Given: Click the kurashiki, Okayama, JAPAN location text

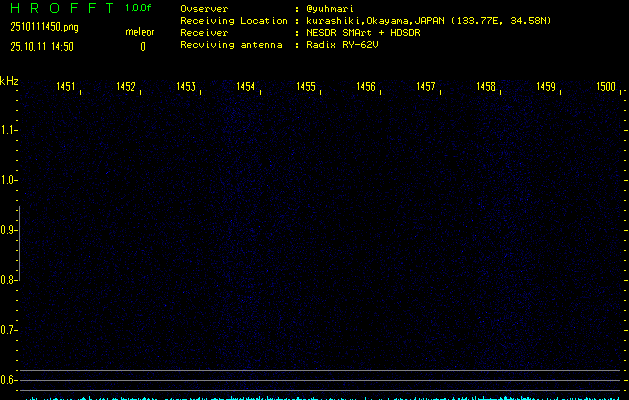Looking at the screenshot, I should (x=428, y=21).
